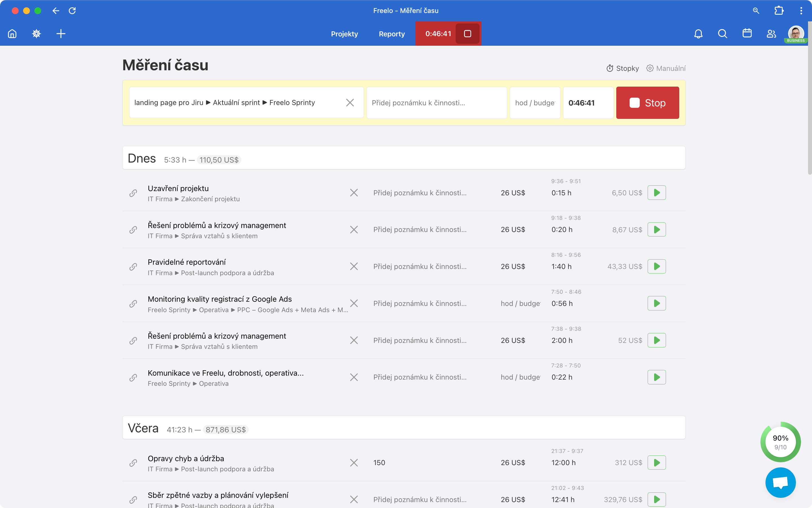Open Komunikace ve Freelu, drobnosti, operativa task
The width and height of the screenshot is (812, 508).
226,373
